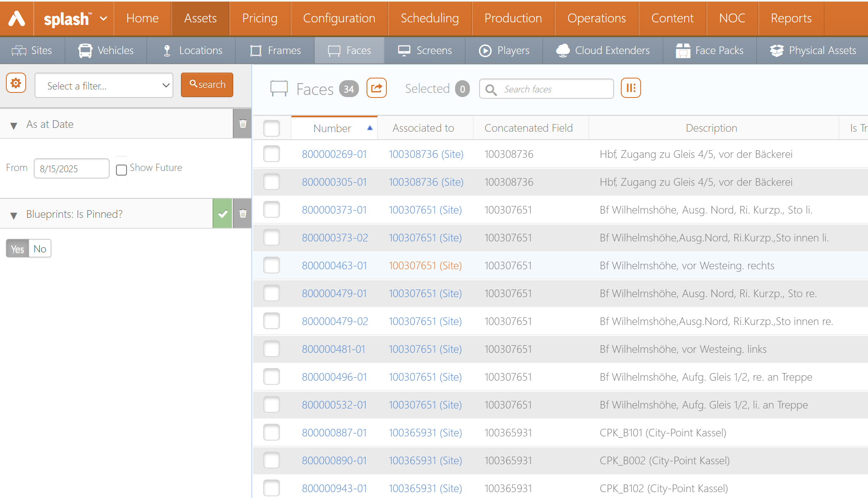Open highlighted site link in 800000463-01 row
Viewport: 868px width, 498px height.
pyautogui.click(x=425, y=265)
